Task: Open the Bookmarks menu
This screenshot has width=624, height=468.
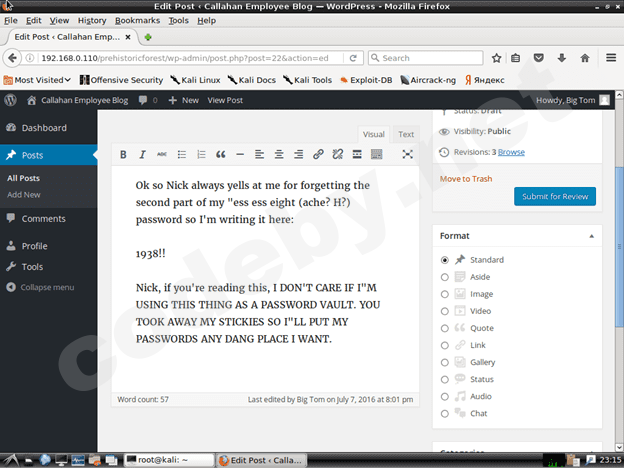Action: (x=137, y=20)
